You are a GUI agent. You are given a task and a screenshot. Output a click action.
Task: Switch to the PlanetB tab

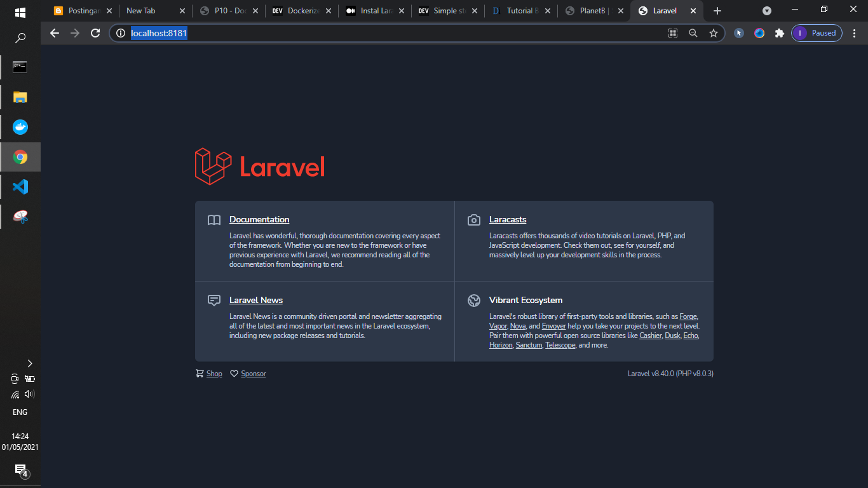pos(593,11)
